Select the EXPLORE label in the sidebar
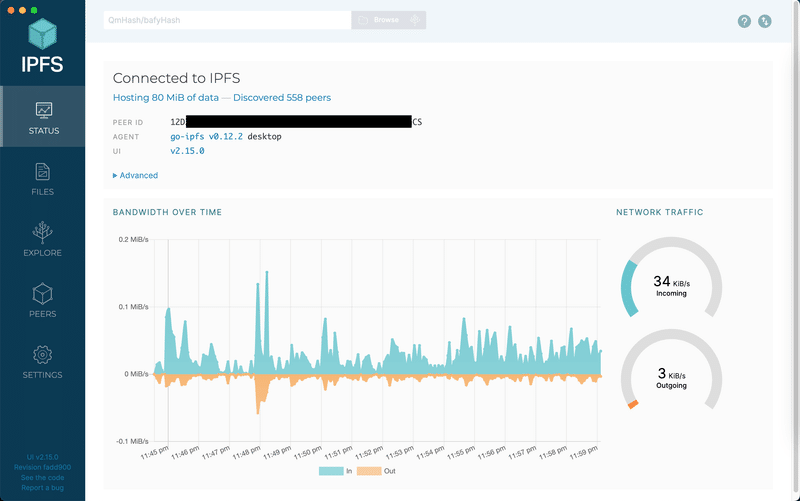800x501 pixels. tap(42, 253)
